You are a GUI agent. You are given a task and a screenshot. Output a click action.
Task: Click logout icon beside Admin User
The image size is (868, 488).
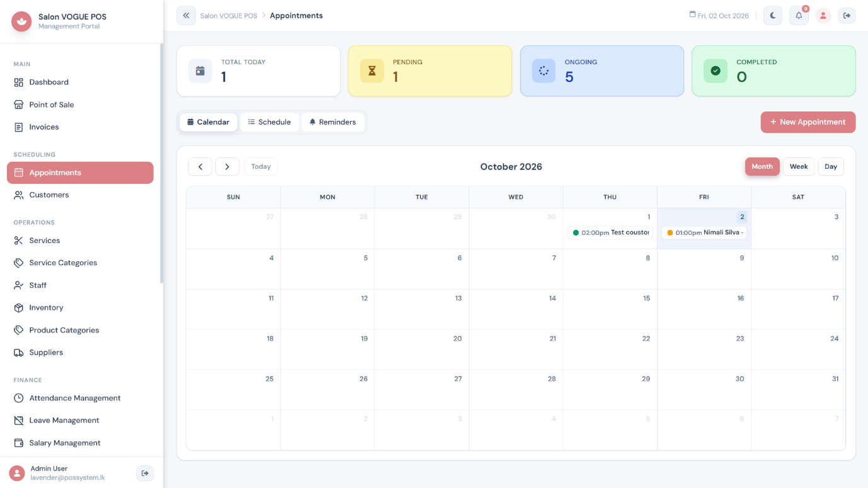click(x=145, y=473)
